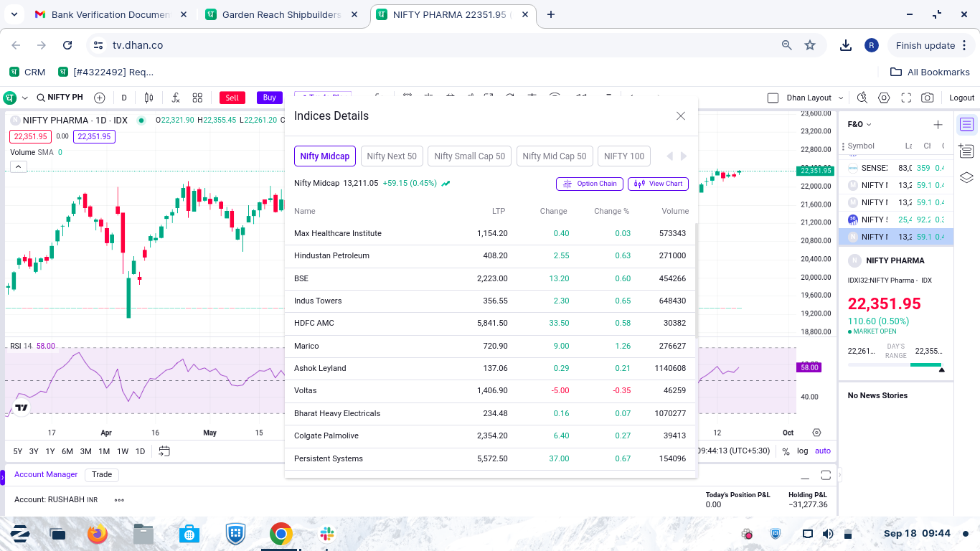Toggle percent scale on the chart

(786, 451)
